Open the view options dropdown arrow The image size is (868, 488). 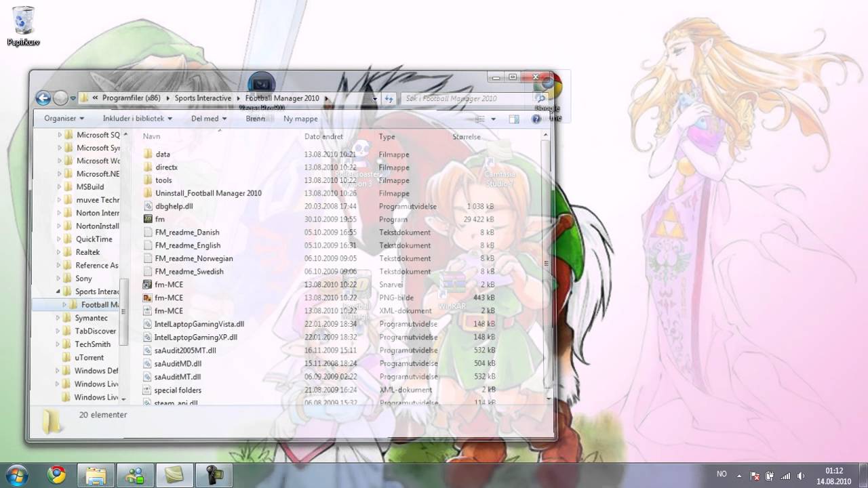(x=493, y=119)
